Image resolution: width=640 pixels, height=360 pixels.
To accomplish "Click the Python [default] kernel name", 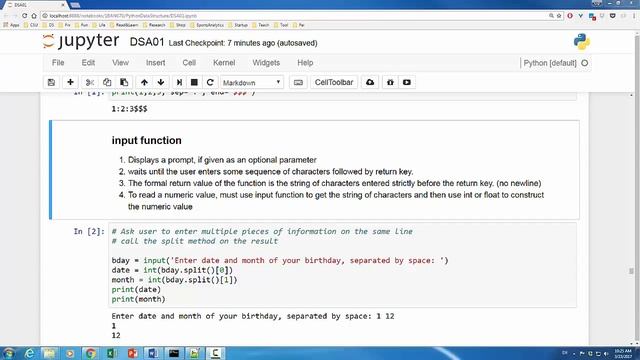I will click(550, 63).
